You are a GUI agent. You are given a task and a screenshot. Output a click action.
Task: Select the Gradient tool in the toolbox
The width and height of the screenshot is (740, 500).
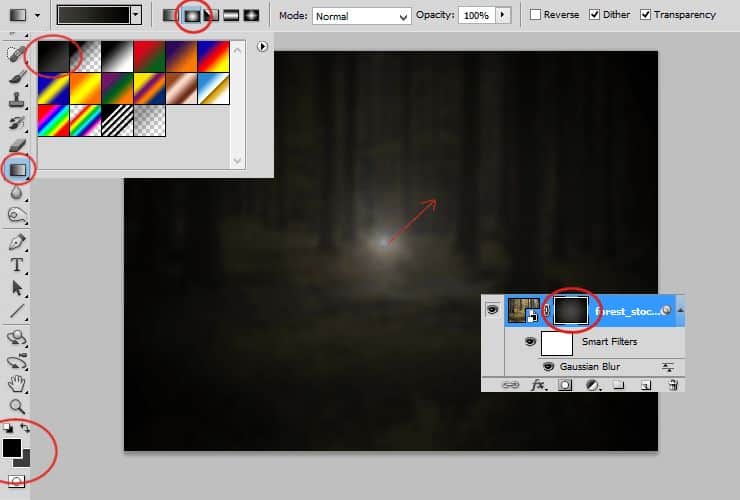[x=17, y=170]
